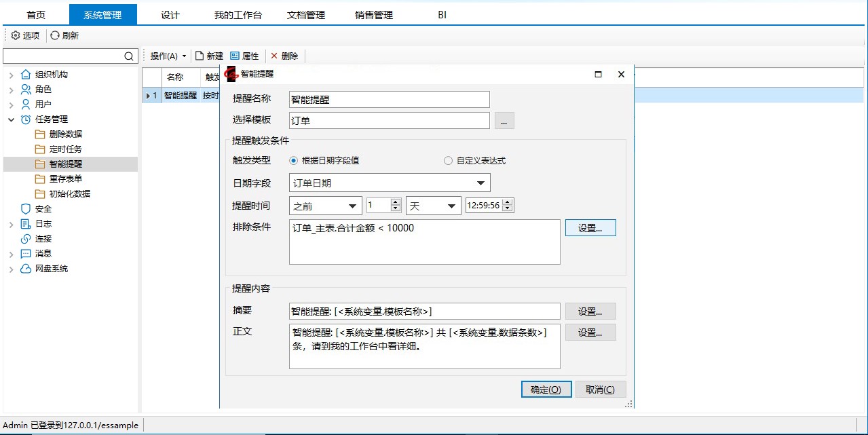The height and width of the screenshot is (435, 868).
Task: Open the 日期字段 dropdown
Action: coord(480,183)
